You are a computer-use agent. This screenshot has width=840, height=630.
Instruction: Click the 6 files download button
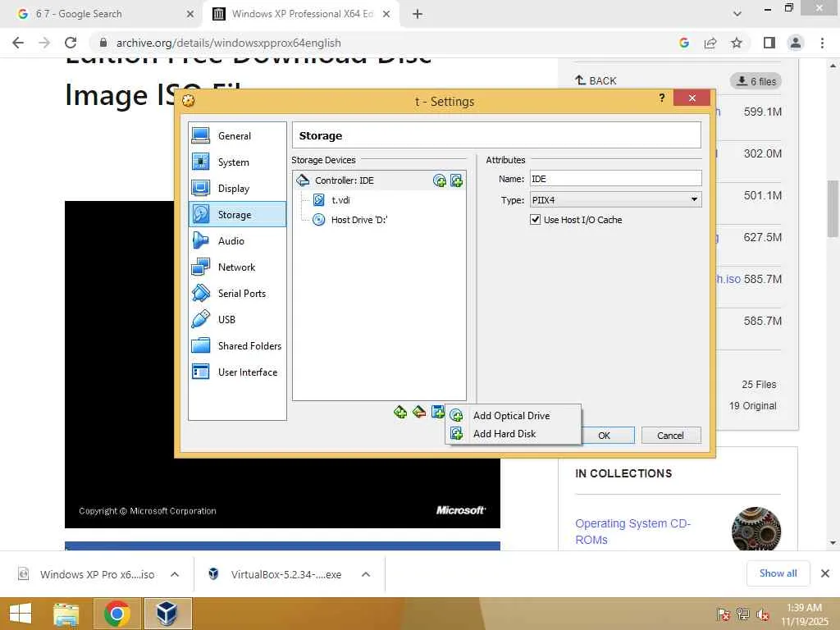756,81
